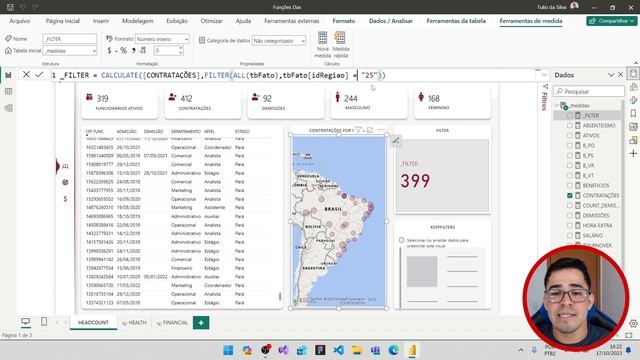Open the Tabela inicial dropdown

pyautogui.click(x=70, y=51)
